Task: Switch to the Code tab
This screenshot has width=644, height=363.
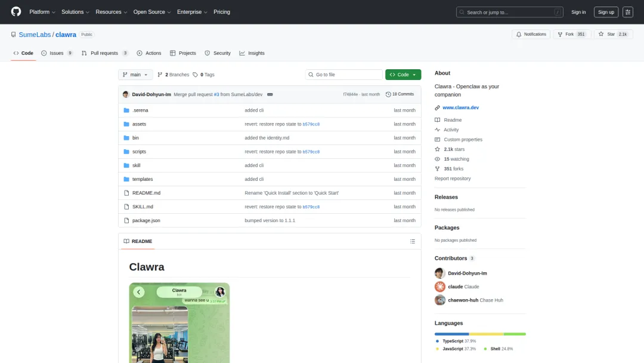Action: point(23,53)
